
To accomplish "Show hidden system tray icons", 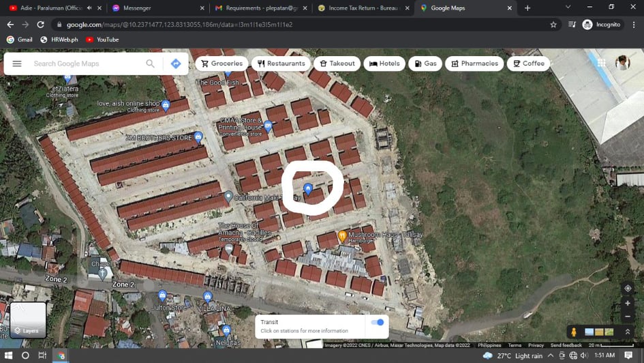I will point(551,355).
